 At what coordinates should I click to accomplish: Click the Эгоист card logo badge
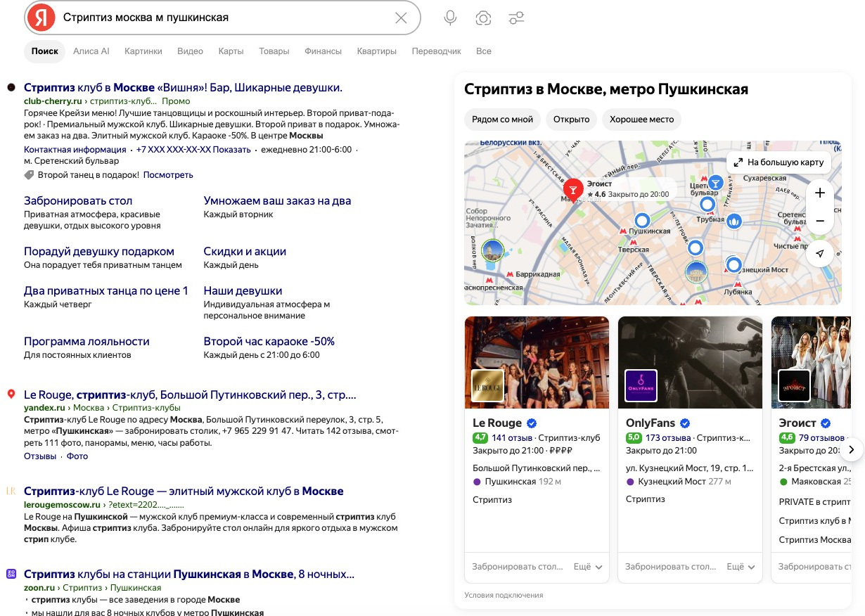click(x=794, y=385)
